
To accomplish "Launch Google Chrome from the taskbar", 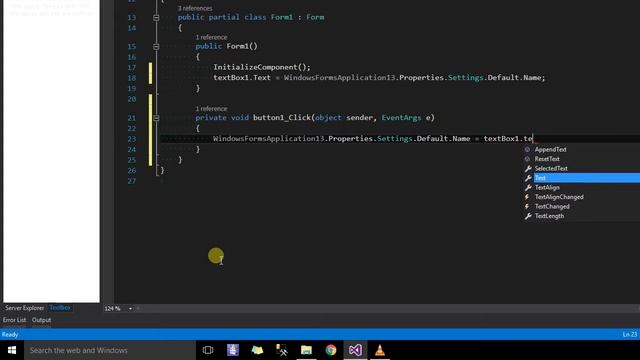I will pos(331,350).
